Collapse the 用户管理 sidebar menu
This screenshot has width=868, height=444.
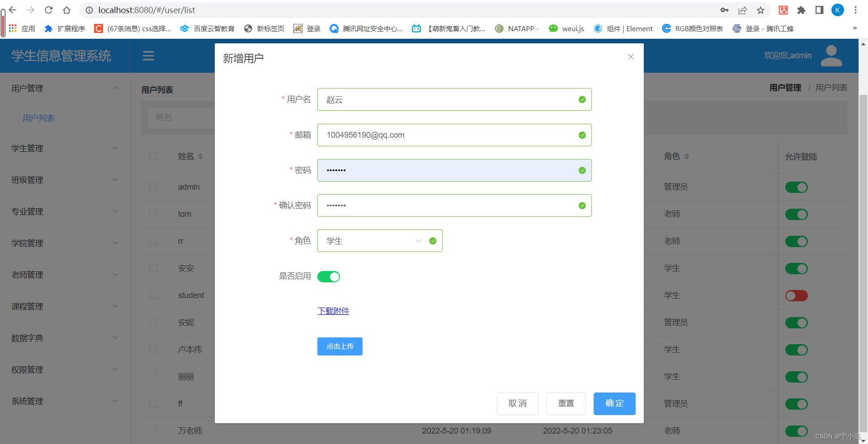[65, 88]
